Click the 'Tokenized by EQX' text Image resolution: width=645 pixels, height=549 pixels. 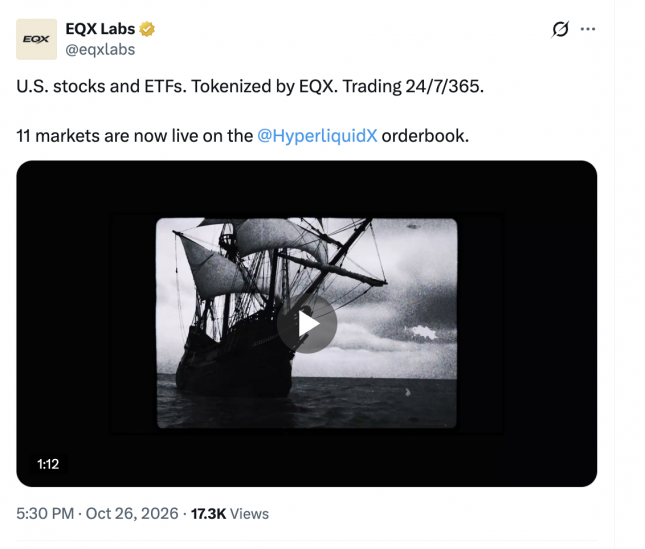point(264,86)
